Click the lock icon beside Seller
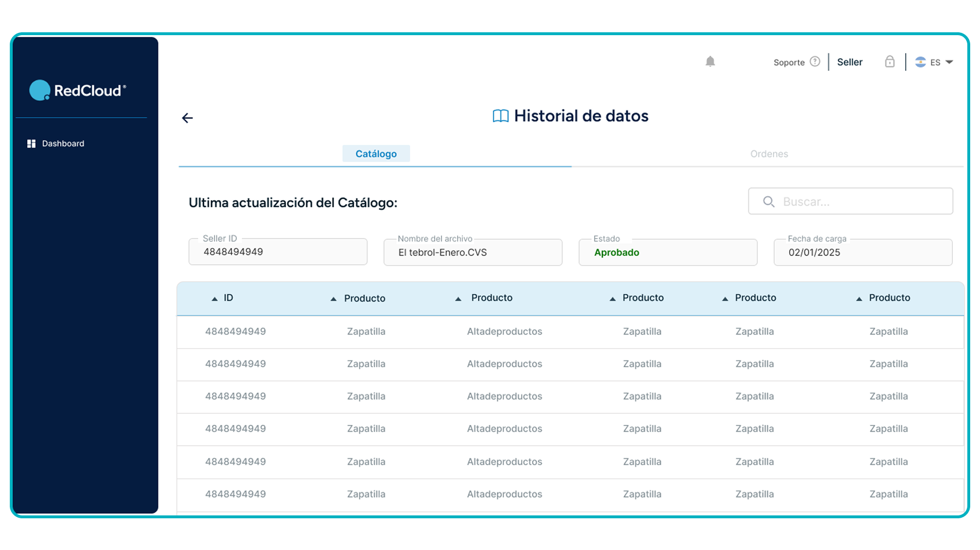This screenshot has height=550, width=980. [x=889, y=62]
